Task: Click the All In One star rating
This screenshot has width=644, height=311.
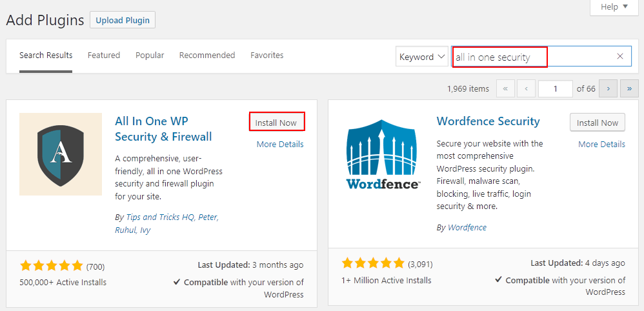Action: click(52, 266)
